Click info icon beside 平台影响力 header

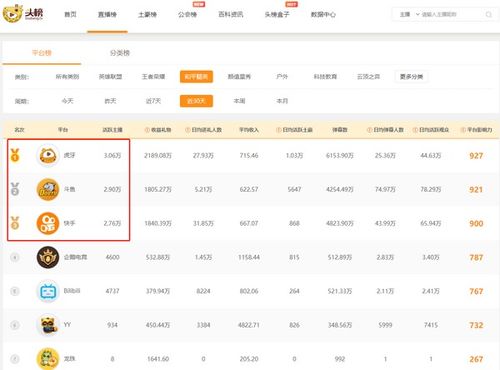463,130
